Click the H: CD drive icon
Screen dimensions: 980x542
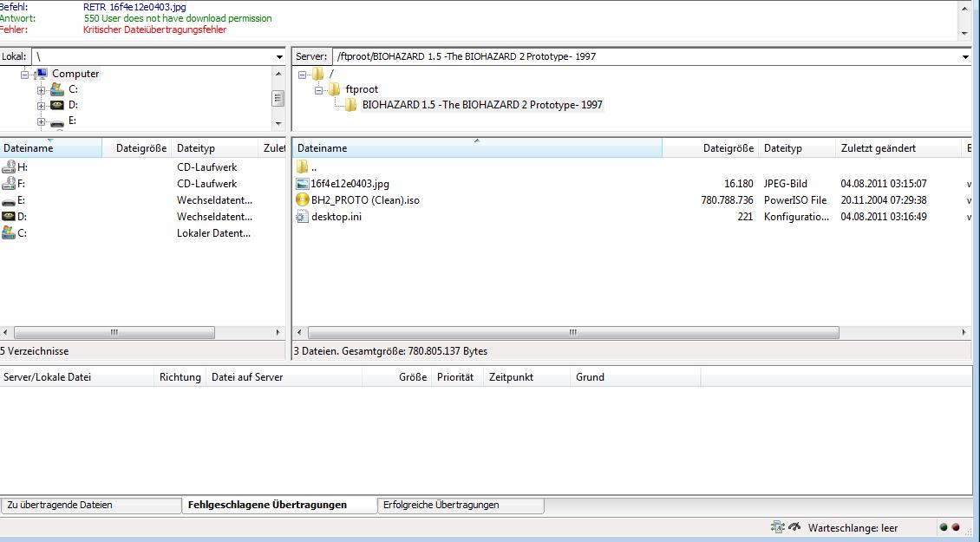[9, 167]
